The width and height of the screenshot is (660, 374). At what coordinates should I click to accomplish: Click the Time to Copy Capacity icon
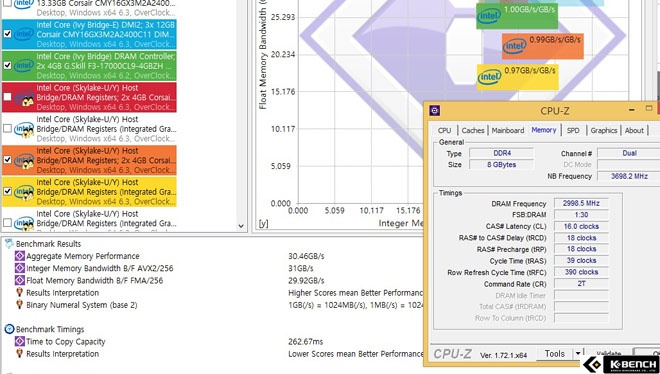[x=20, y=342]
